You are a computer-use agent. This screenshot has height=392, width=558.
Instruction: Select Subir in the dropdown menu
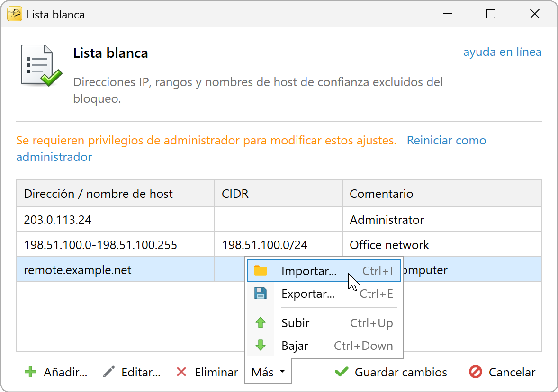(x=324, y=322)
